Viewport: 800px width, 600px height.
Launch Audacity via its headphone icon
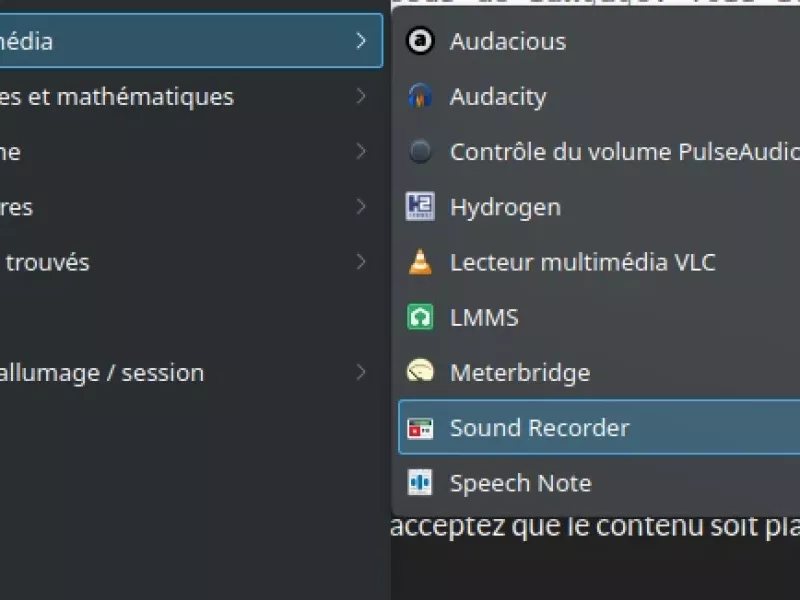coord(420,96)
